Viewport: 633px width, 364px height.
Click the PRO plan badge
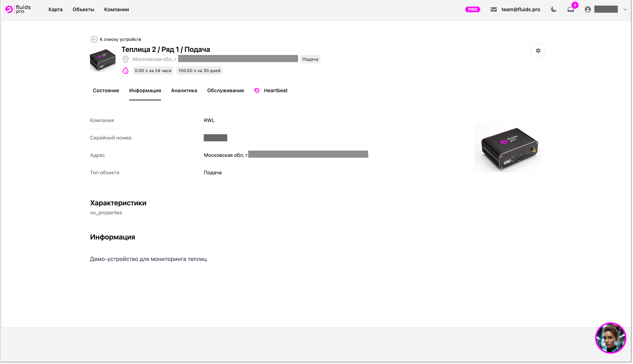click(472, 9)
